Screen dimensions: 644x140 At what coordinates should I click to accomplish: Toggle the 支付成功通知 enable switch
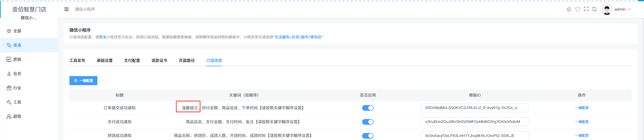(x=368, y=122)
